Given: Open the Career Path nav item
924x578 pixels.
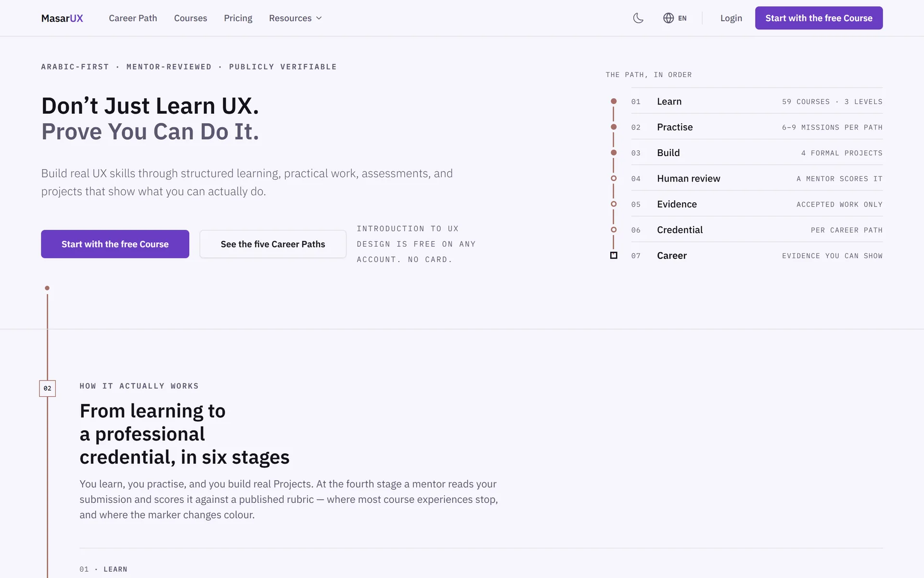Looking at the screenshot, I should click(133, 18).
